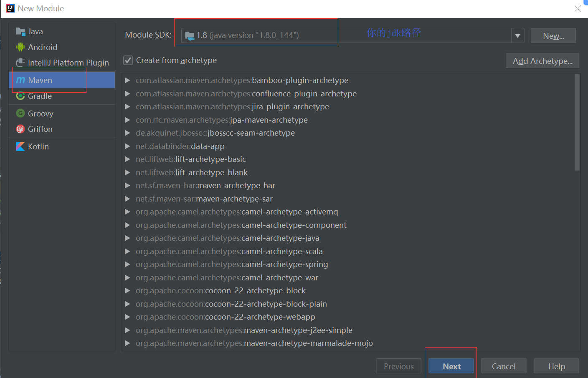The width and height of the screenshot is (588, 378).
Task: Open the Module SDK dropdown arrow
Action: (x=517, y=35)
